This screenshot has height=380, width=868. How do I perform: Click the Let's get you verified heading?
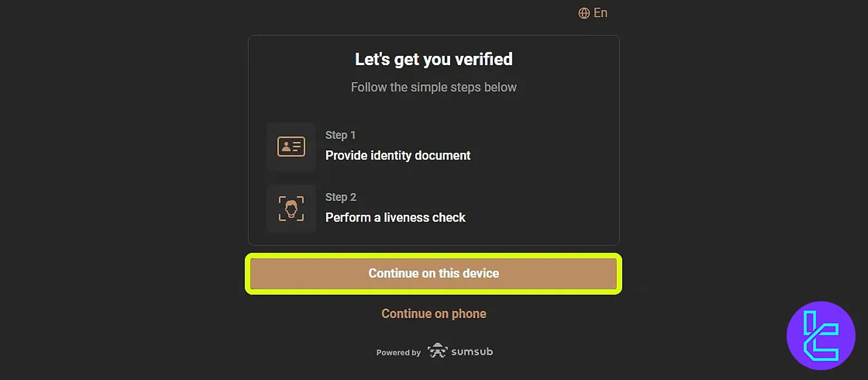[433, 59]
